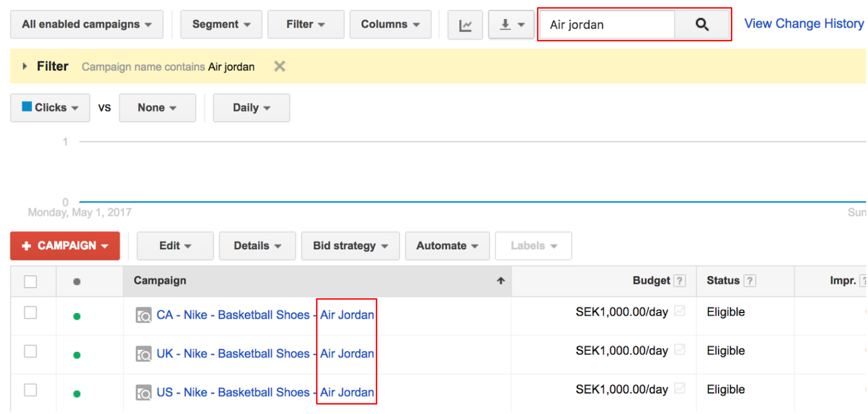Image resolution: width=868 pixels, height=414 pixels.
Task: Click the search campaign icon for UK row
Action: [144, 354]
